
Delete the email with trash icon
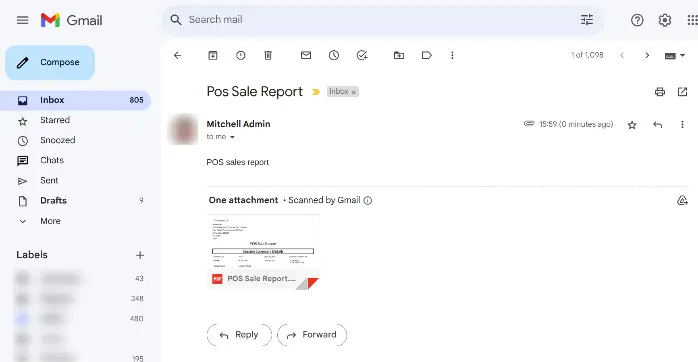268,55
